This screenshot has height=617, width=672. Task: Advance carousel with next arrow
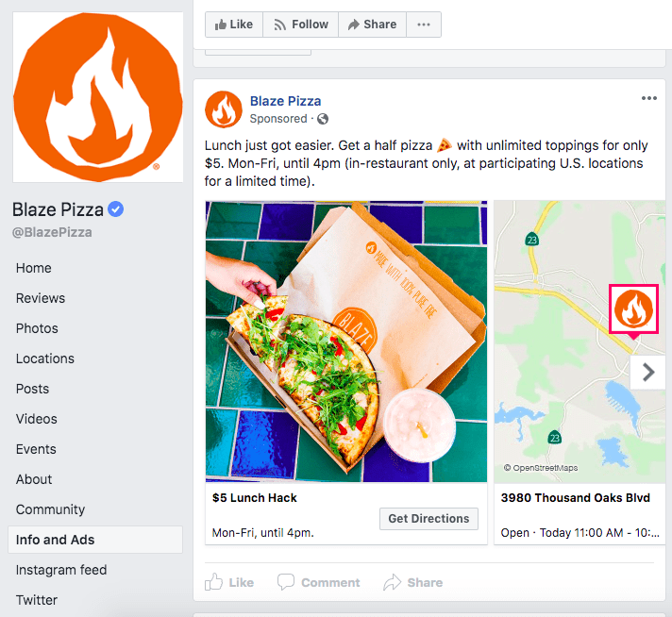[x=648, y=372]
